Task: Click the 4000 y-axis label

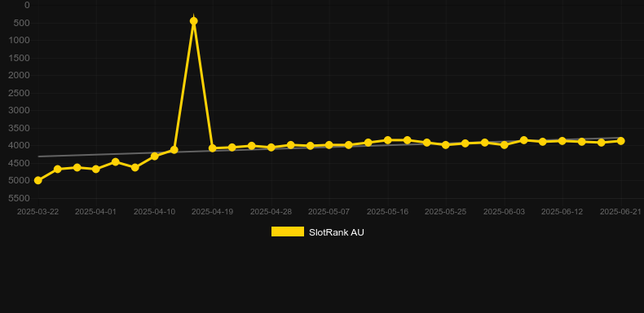Action: [20, 145]
